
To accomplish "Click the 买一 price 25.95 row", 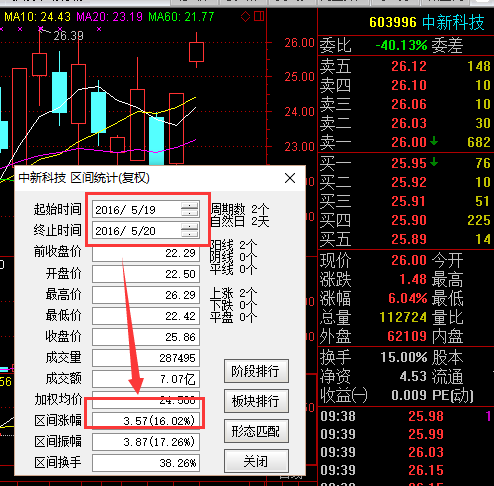I will (406, 163).
